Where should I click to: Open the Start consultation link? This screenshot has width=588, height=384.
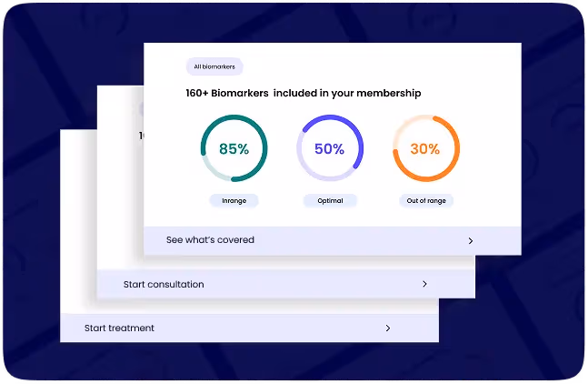[x=164, y=285]
